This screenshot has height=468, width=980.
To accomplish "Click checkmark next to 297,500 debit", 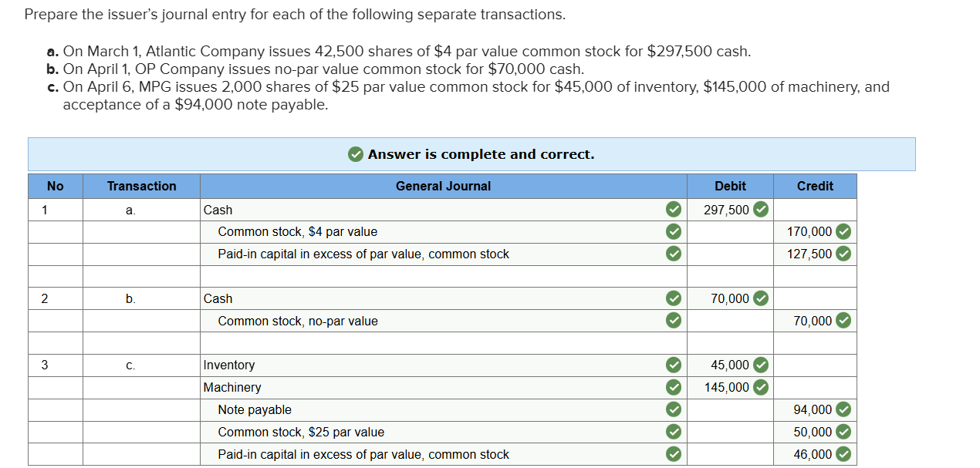I will tap(761, 210).
